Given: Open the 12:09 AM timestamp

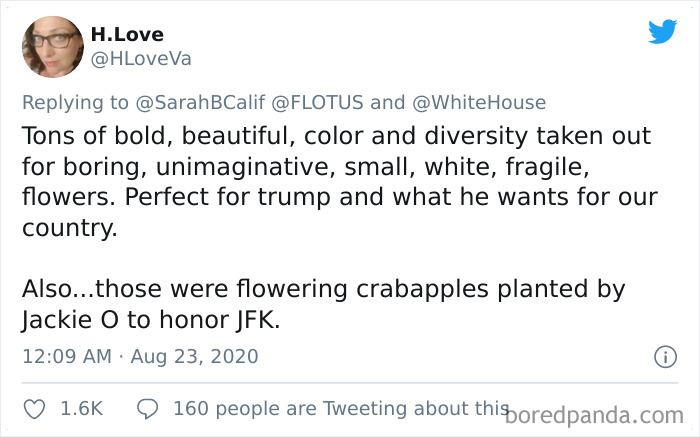Looking at the screenshot, I should pos(66,356).
